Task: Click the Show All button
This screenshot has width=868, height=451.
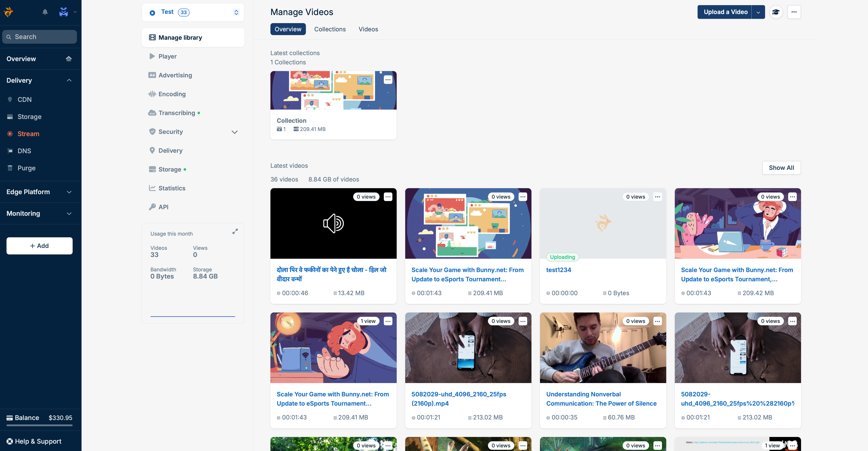Action: coord(781,167)
